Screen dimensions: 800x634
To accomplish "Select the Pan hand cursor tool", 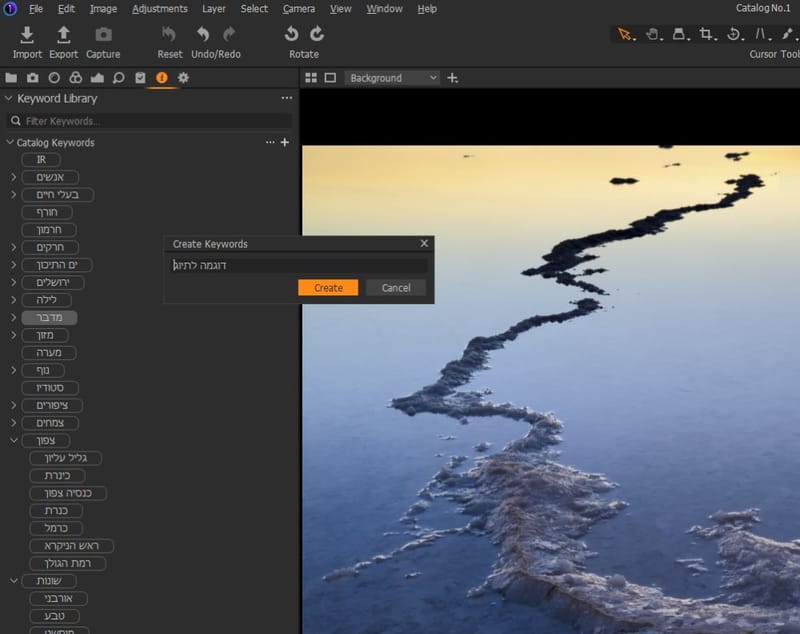I will (652, 34).
